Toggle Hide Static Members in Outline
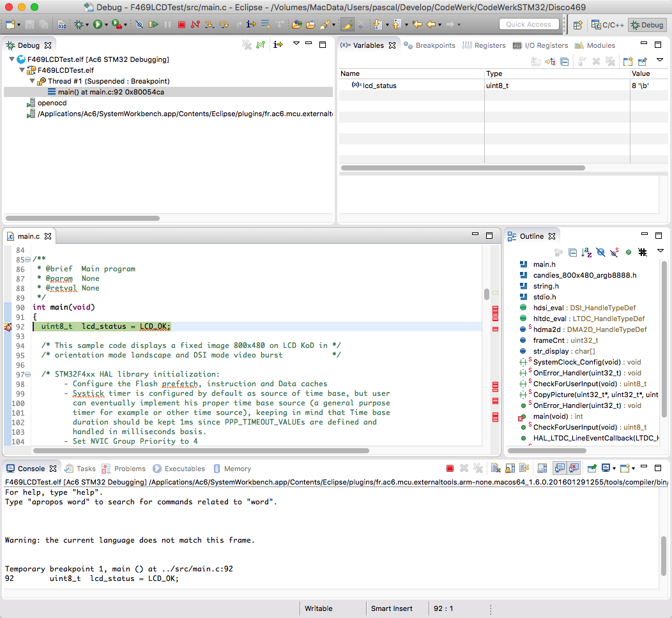Viewport: 672px width, 618px height. [614, 252]
